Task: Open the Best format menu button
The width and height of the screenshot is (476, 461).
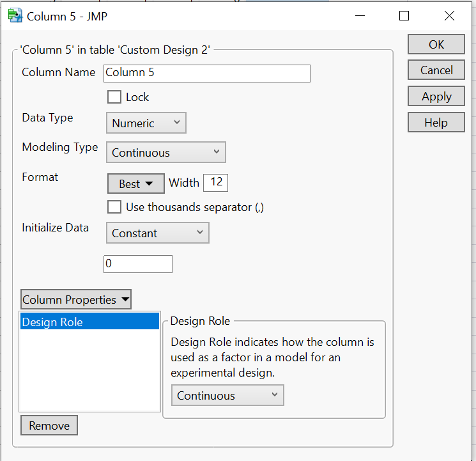Action: pos(136,184)
